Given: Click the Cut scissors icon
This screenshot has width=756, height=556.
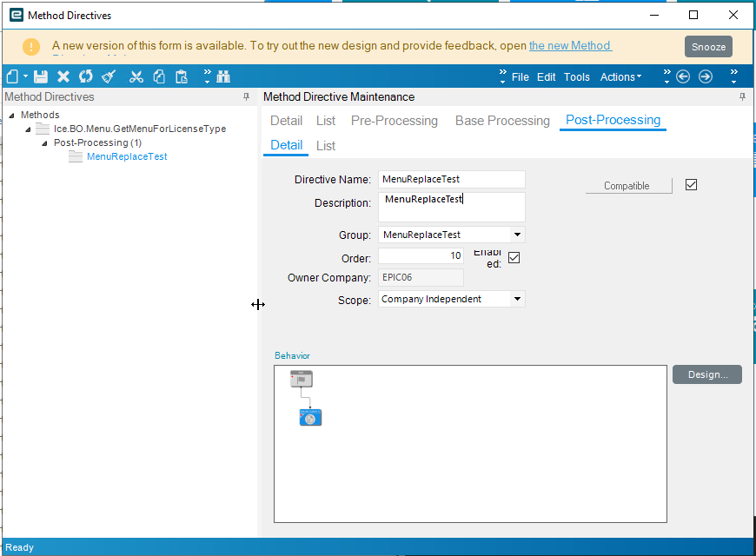Looking at the screenshot, I should coord(136,76).
